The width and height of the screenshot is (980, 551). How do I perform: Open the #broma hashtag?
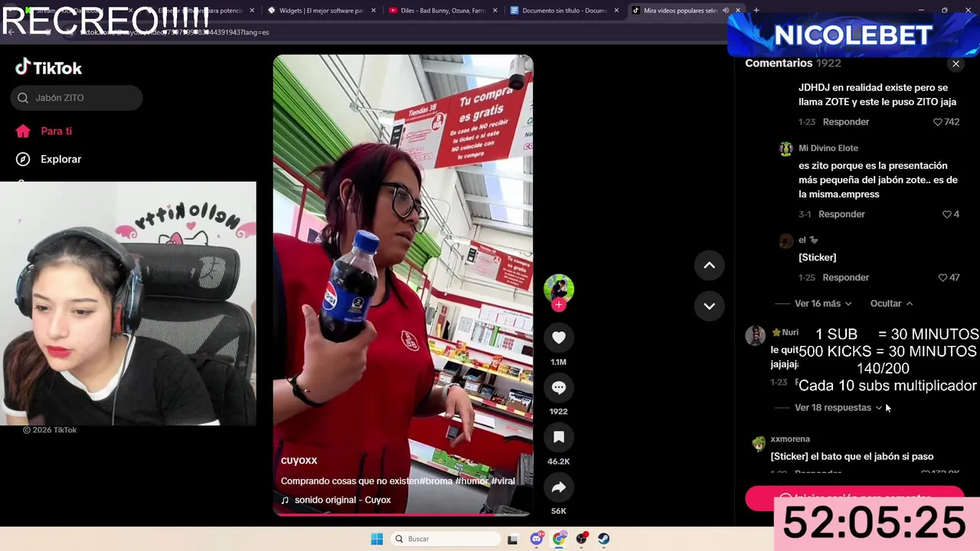click(436, 481)
